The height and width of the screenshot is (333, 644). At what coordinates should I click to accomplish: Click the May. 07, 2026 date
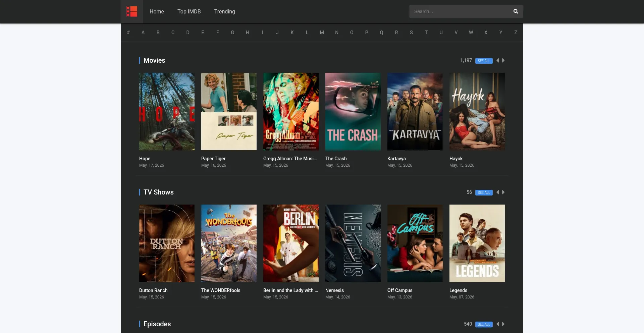(x=462, y=297)
